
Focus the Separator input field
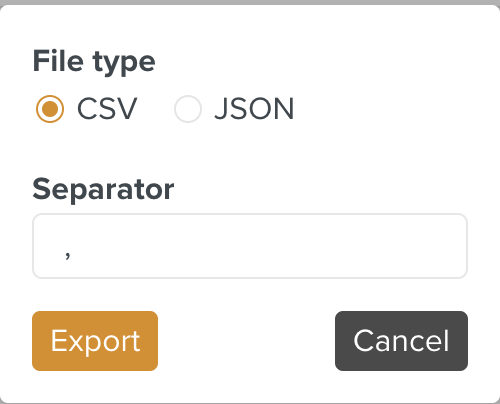[250, 246]
